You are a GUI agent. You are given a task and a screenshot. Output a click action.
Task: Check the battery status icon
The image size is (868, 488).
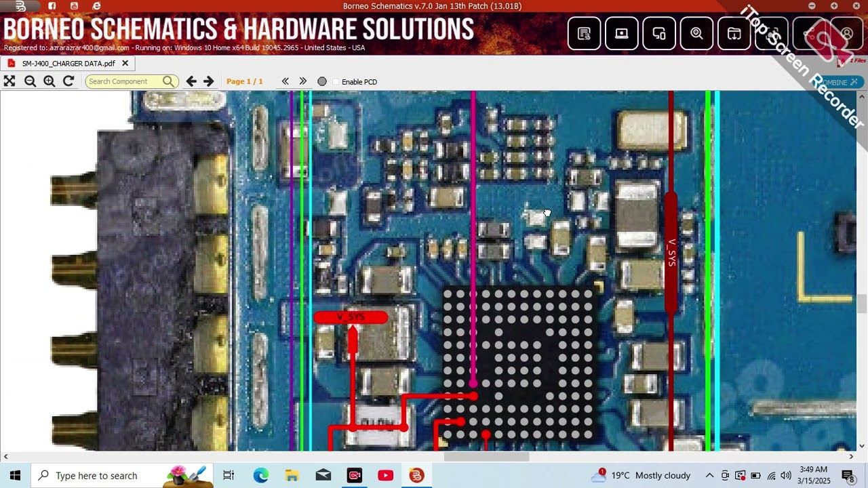tap(755, 475)
